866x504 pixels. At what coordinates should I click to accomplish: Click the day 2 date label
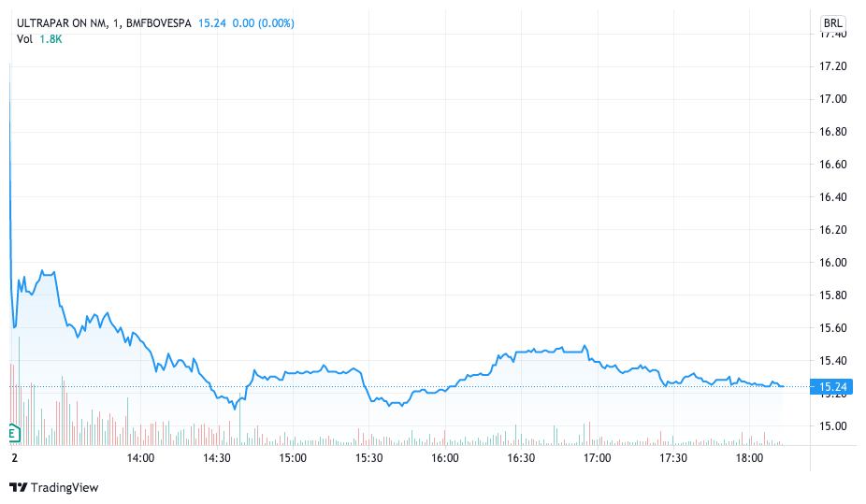[x=14, y=458]
